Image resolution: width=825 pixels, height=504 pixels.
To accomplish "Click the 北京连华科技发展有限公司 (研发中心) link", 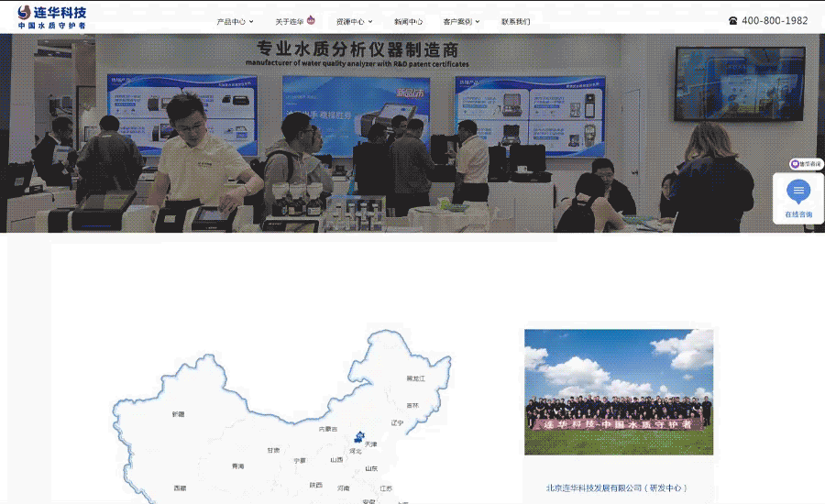I will [x=617, y=488].
